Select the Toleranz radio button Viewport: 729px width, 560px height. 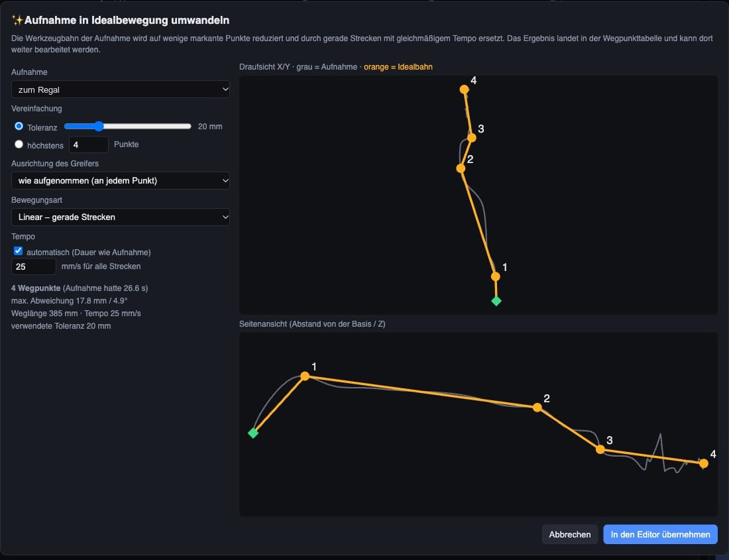pyautogui.click(x=19, y=127)
